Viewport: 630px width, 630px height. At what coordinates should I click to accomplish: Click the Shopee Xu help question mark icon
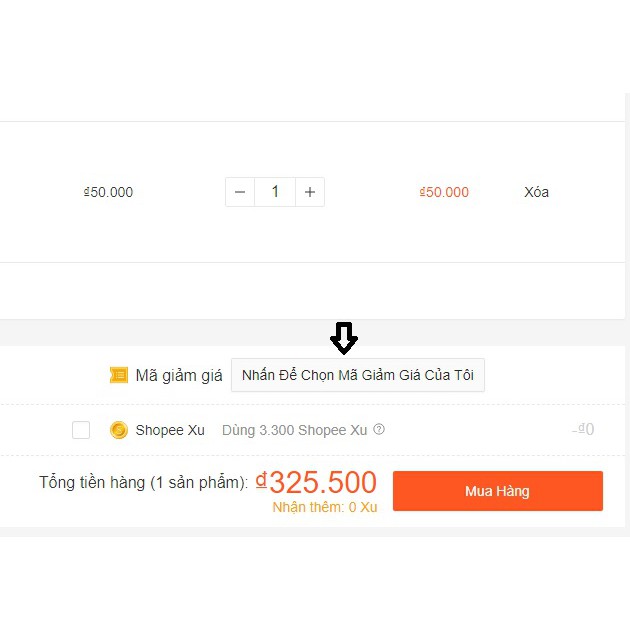tap(379, 430)
